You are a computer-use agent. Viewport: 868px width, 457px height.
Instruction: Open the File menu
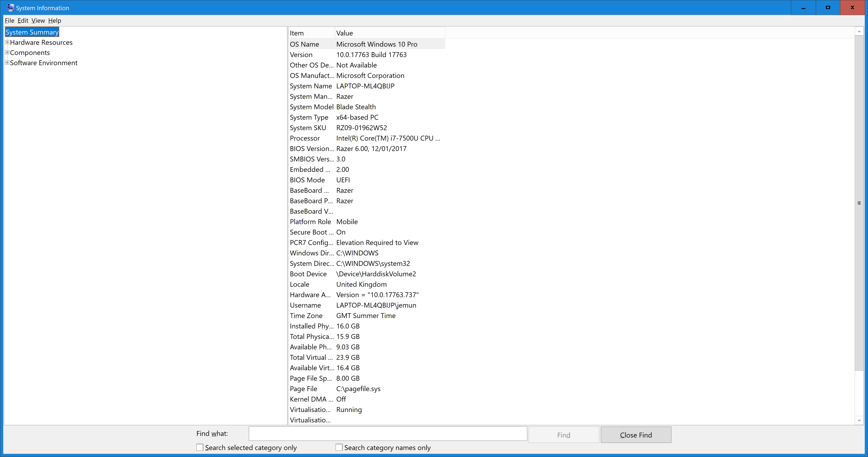(x=10, y=21)
